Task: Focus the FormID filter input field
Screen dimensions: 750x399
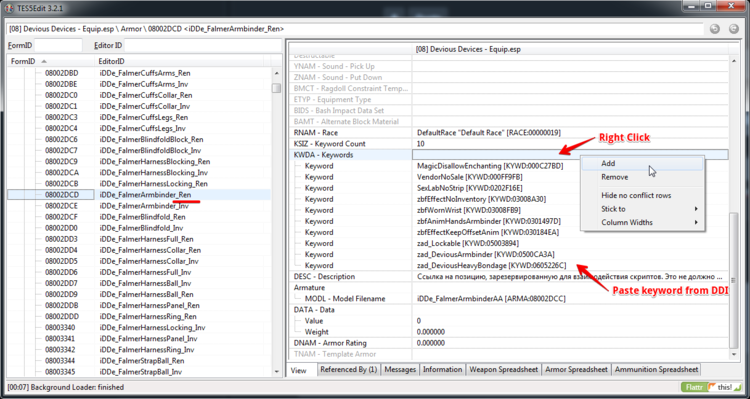Action: (x=58, y=45)
